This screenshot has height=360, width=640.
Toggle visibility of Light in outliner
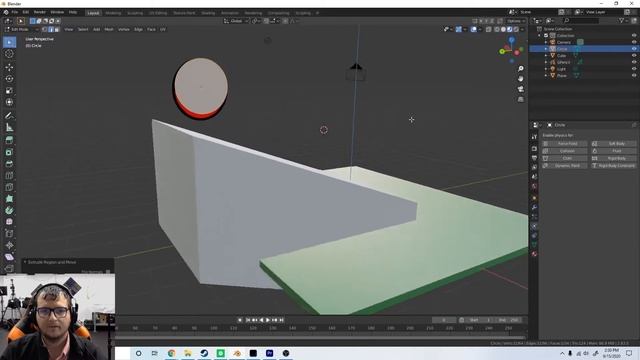pos(634,69)
